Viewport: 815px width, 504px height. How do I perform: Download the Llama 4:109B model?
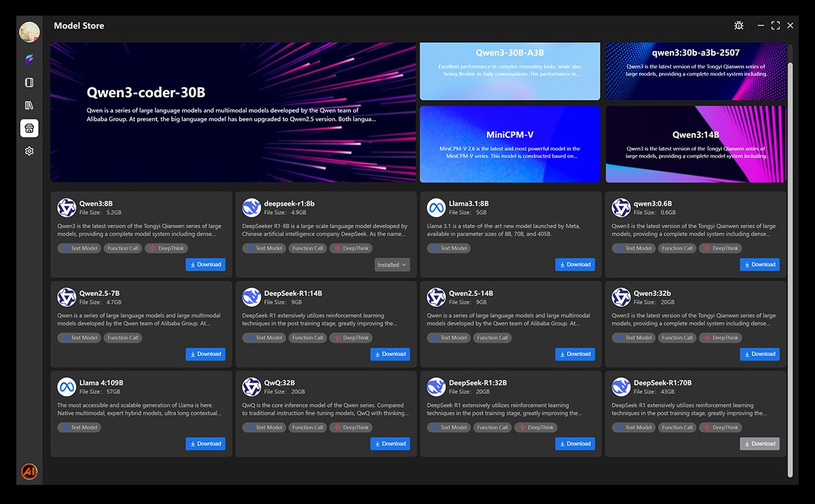coord(206,444)
